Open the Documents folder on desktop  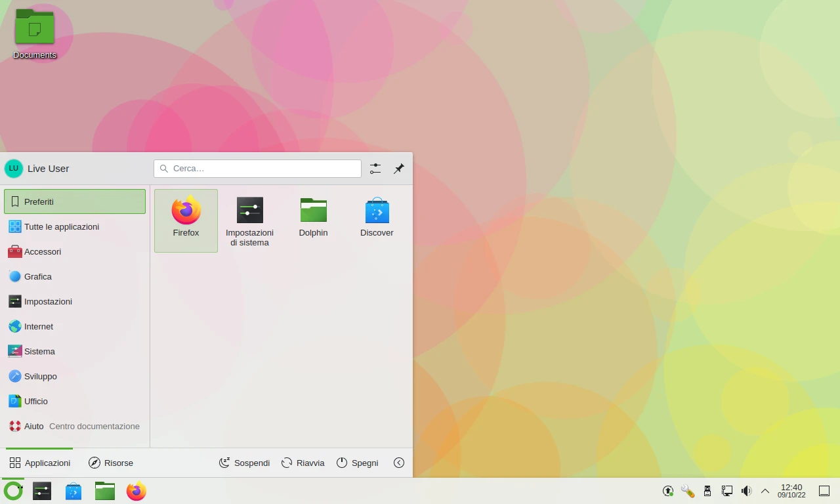pyautogui.click(x=35, y=33)
